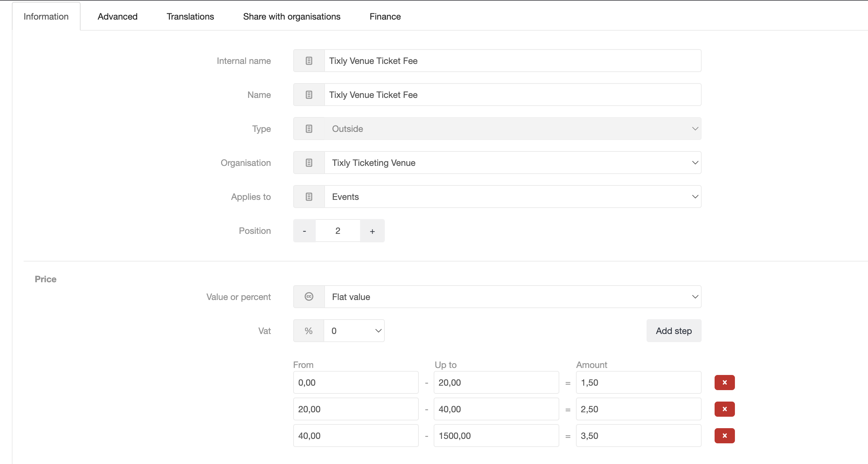Viewport: 868px width, 464px height.
Task: Click the document icon beside Organisation
Action: (x=309, y=163)
